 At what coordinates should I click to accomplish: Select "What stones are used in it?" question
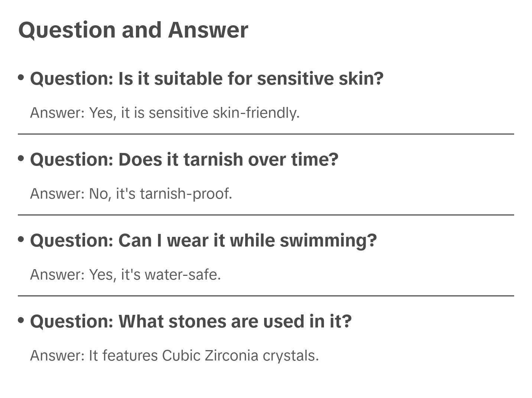pyautogui.click(x=191, y=322)
